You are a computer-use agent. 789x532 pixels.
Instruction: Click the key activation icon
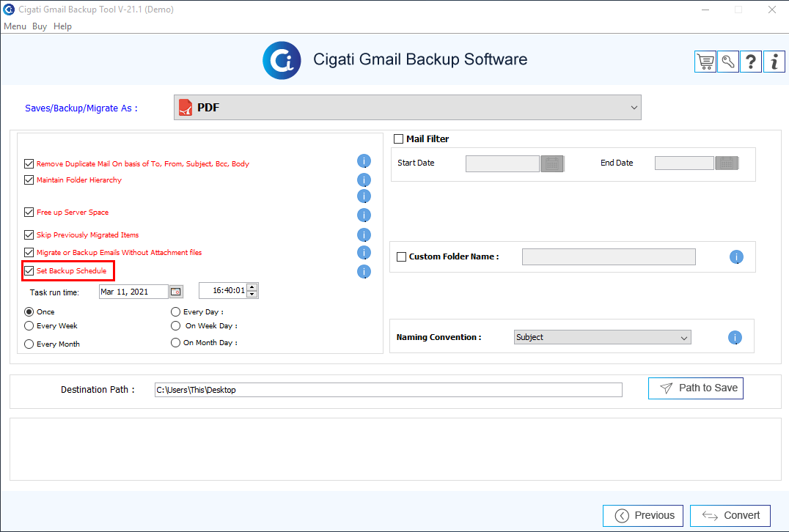coord(728,62)
